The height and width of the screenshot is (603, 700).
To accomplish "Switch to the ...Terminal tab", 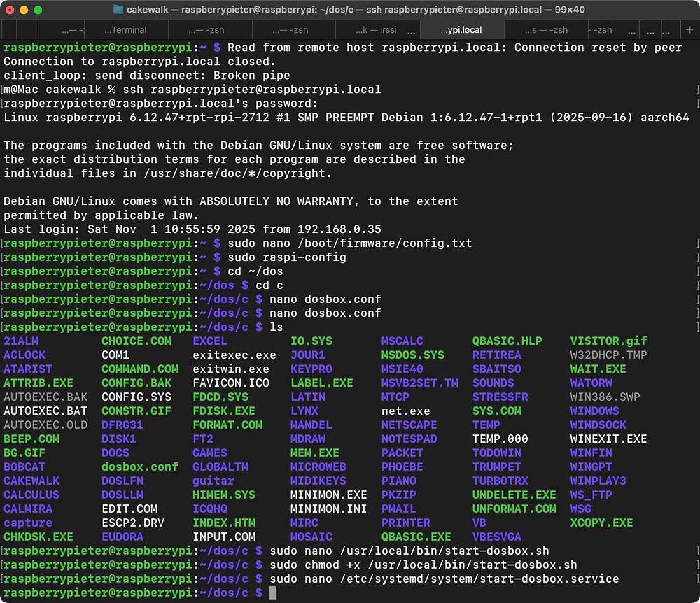I will (125, 30).
